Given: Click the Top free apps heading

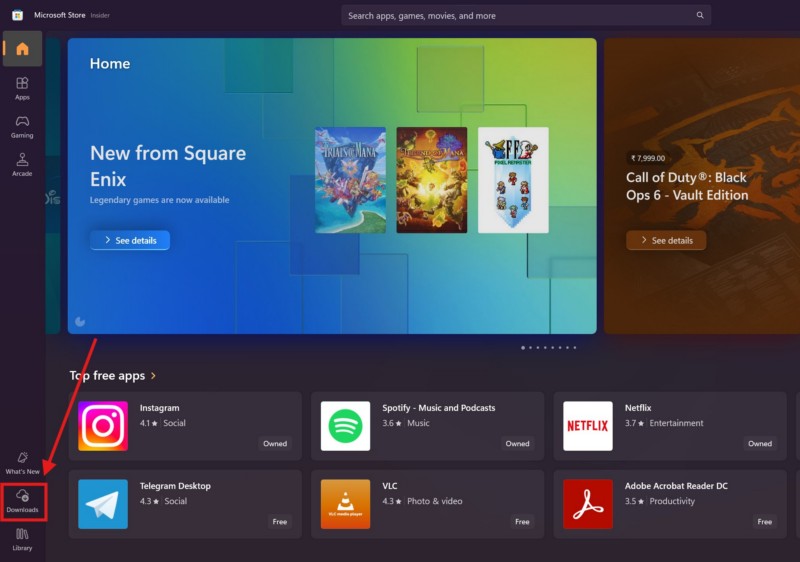Looking at the screenshot, I should click(x=107, y=376).
